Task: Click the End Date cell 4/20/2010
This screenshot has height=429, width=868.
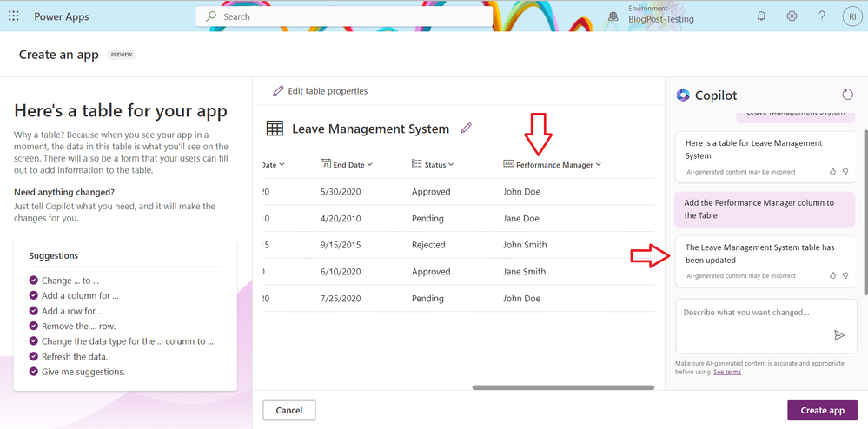Action: [x=340, y=218]
